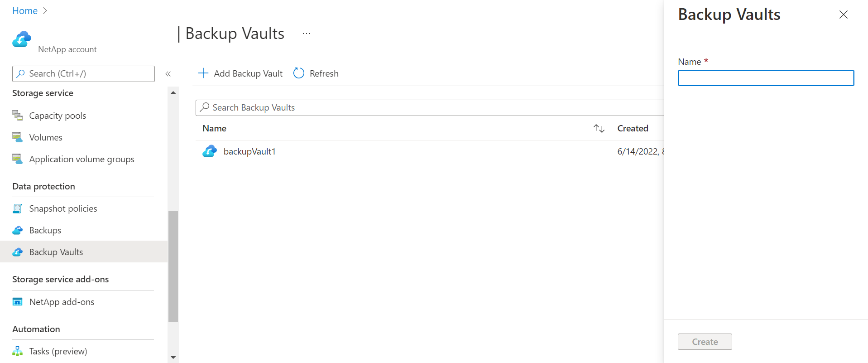Image resolution: width=868 pixels, height=363 pixels.
Task: Sort the list by Name arrows
Action: click(599, 129)
